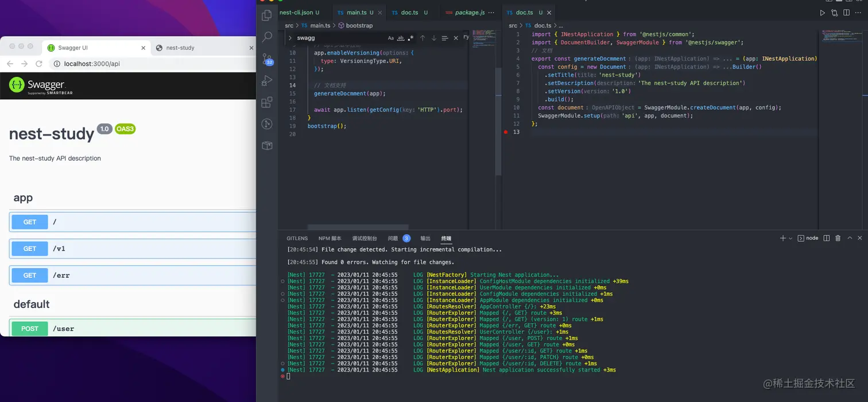Open the NPM 脚本 panel tab

click(330, 238)
